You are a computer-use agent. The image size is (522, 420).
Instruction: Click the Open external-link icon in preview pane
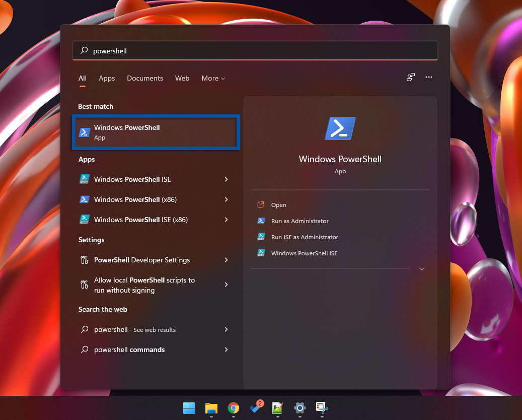260,204
